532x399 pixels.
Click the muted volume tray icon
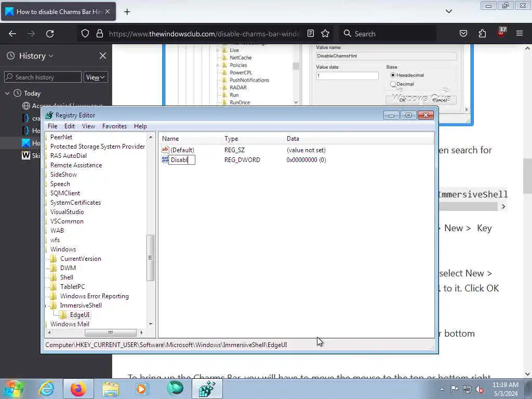[x=480, y=389]
